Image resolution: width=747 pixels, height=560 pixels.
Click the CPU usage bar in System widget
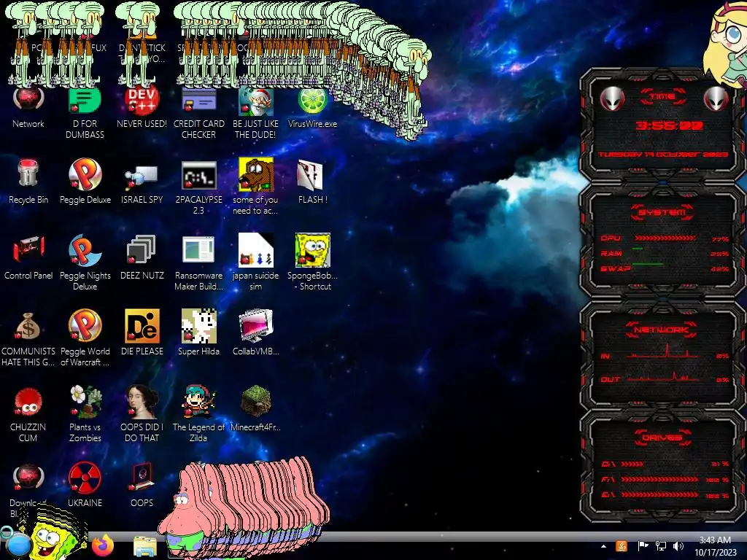coord(665,238)
